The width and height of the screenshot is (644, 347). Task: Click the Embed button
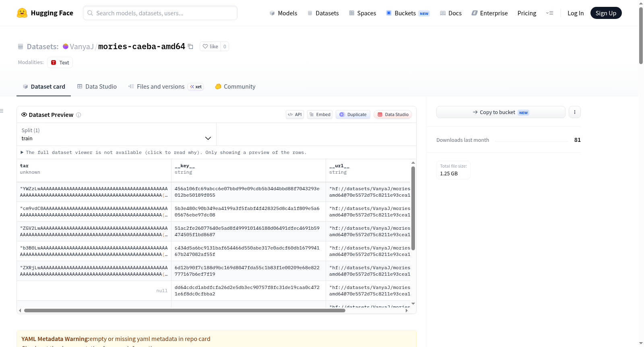click(320, 114)
